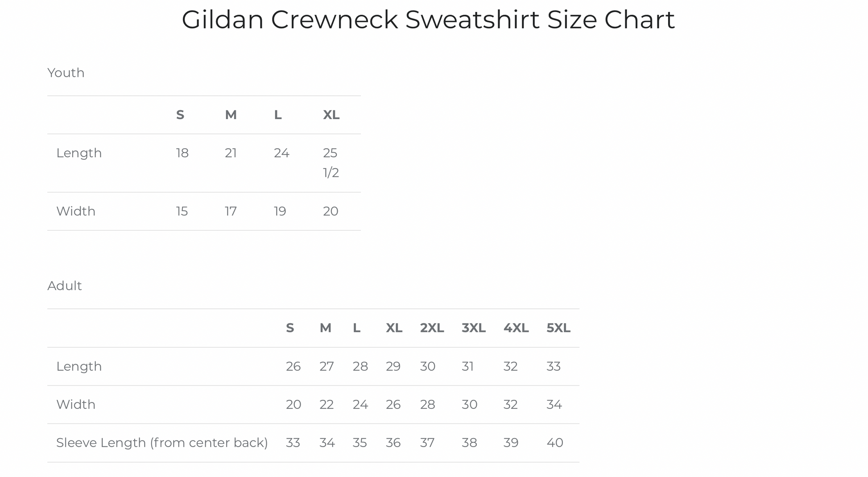Image resolution: width=868 pixels, height=477 pixels.
Task: Click the Adult 5XL sleeve length value 40
Action: tap(554, 443)
